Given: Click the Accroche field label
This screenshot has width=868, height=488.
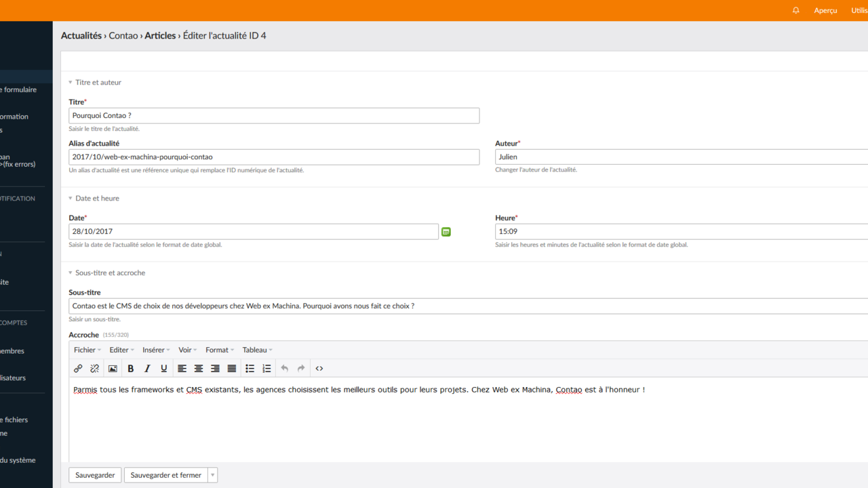Looking at the screenshot, I should (x=84, y=335).
